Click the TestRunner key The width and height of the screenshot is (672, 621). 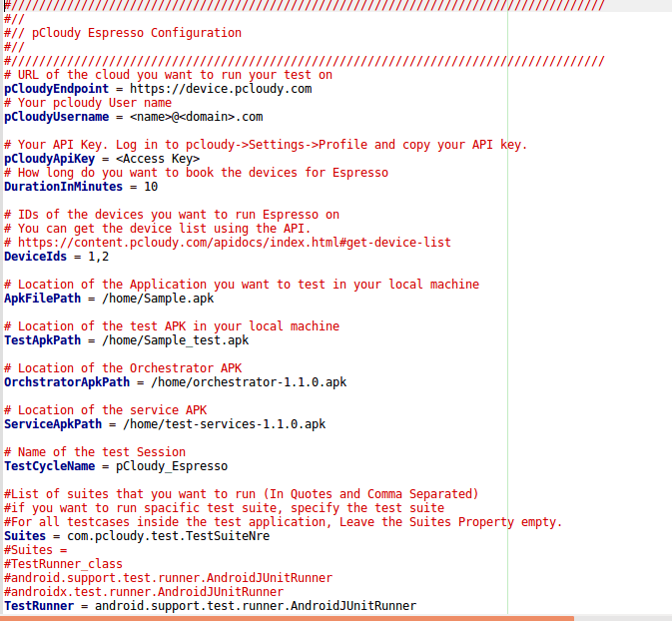[39, 606]
